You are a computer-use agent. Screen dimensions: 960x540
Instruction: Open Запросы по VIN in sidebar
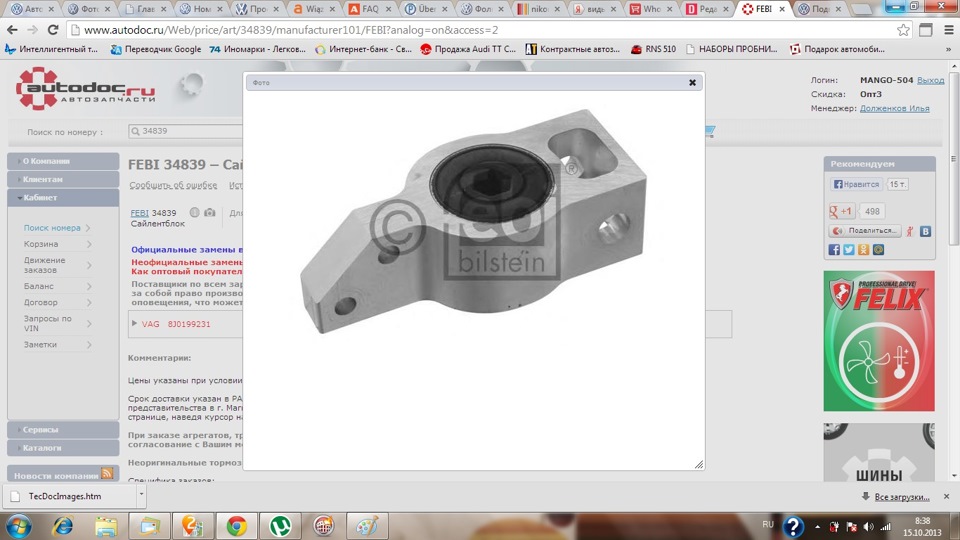[x=48, y=323]
